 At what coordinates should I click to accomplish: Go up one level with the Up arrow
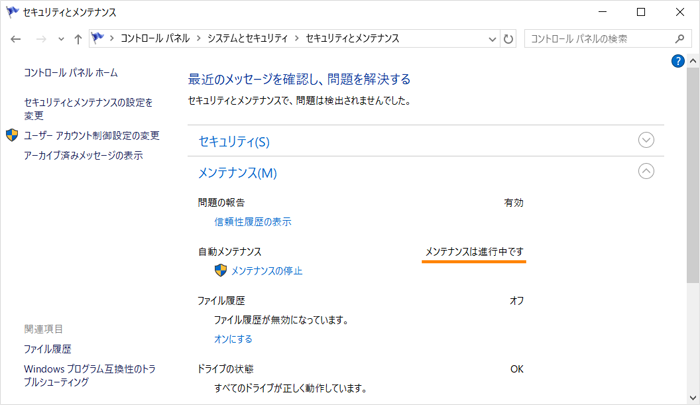78,39
